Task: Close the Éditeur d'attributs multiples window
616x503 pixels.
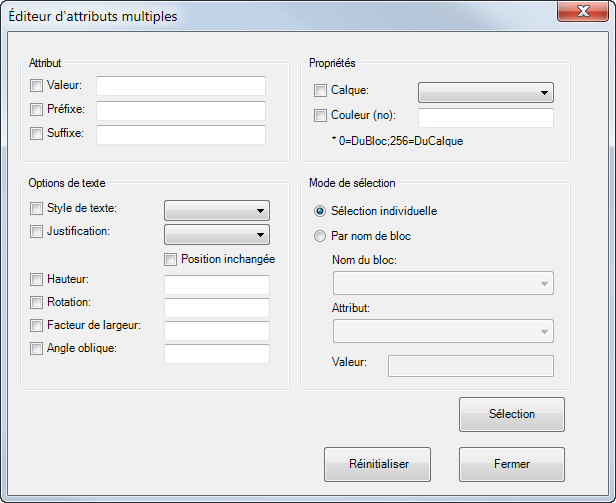Action: click(583, 11)
